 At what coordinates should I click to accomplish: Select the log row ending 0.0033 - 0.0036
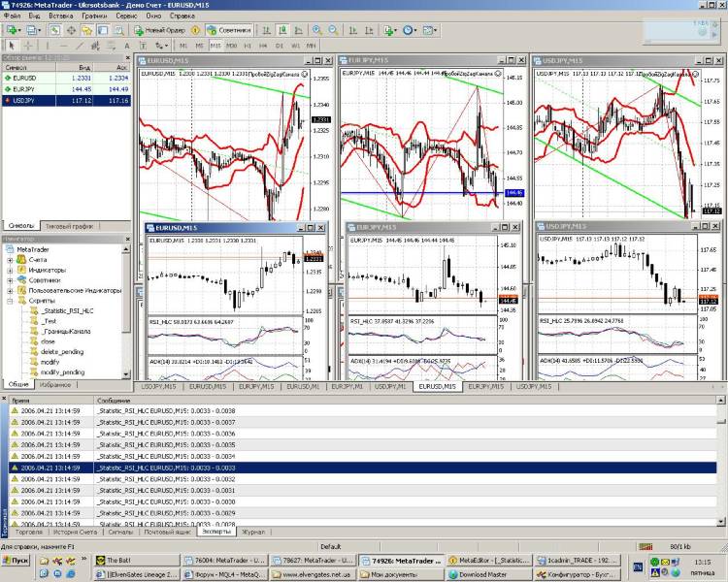(x=363, y=434)
